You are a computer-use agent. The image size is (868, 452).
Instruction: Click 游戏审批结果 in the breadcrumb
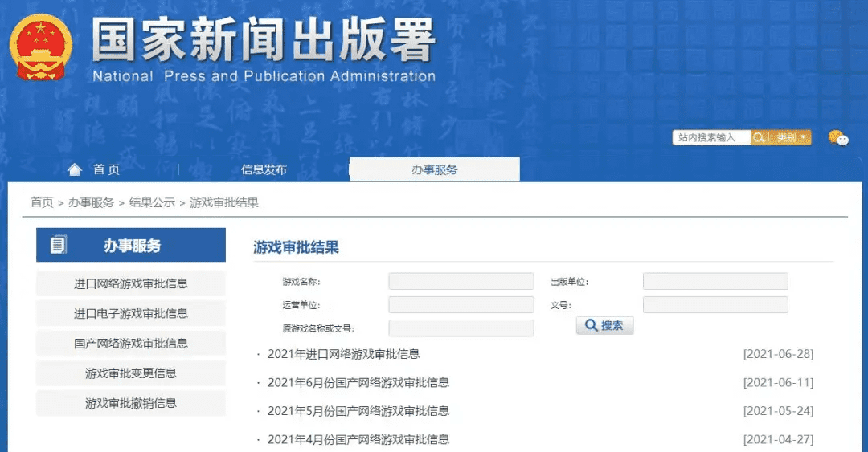[x=224, y=202]
